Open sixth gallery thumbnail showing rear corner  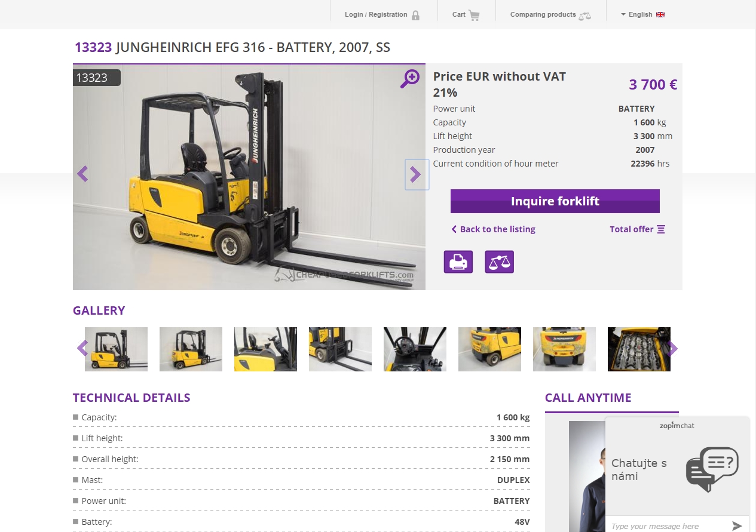[489, 349]
